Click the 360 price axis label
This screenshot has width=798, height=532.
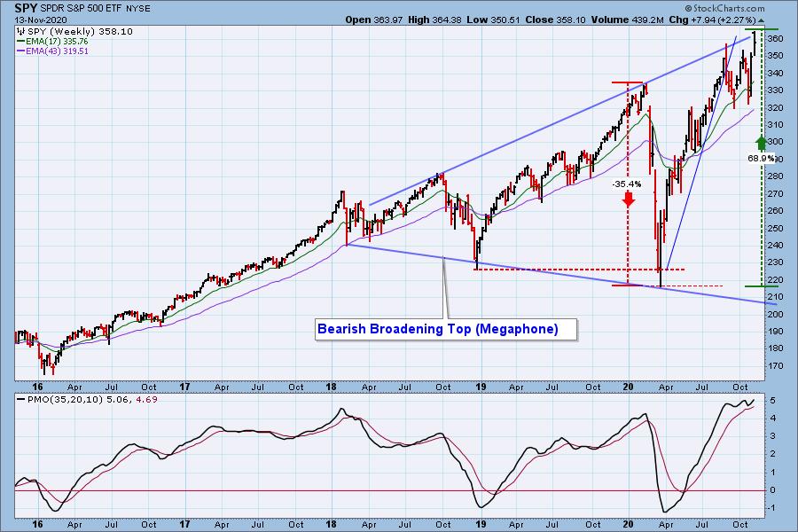click(776, 39)
